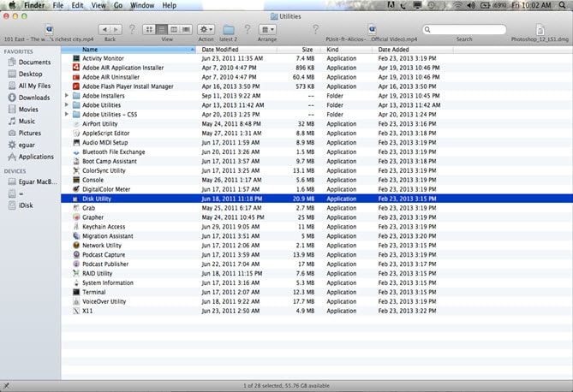Expand the Adobe Utilities folder
This screenshot has height=392, width=573.
pyautogui.click(x=67, y=105)
